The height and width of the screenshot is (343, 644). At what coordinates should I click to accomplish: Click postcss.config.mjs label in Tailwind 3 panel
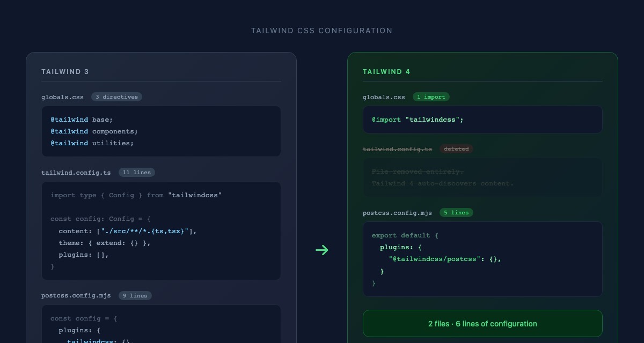coord(76,296)
